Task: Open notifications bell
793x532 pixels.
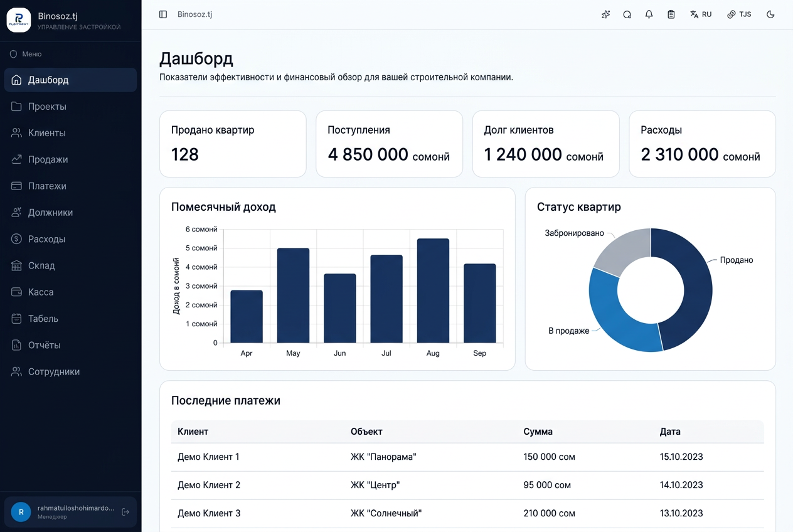Action: click(x=649, y=14)
